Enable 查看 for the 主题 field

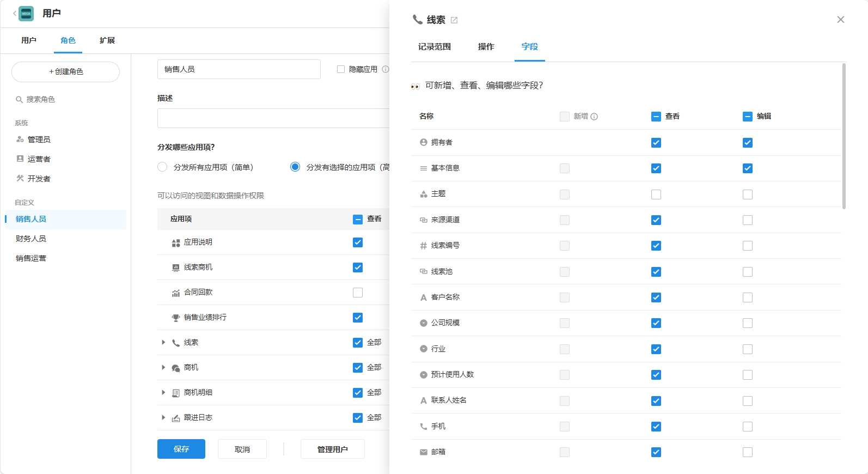656,195
